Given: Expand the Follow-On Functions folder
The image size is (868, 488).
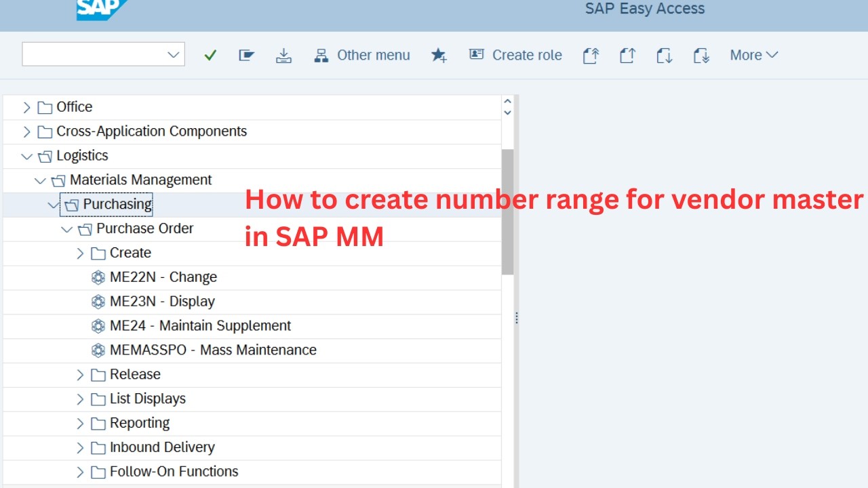Looking at the screenshot, I should [x=80, y=472].
